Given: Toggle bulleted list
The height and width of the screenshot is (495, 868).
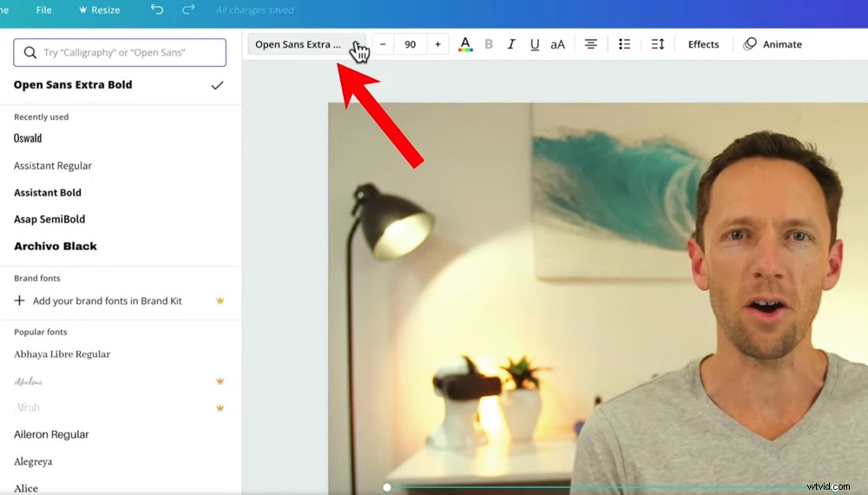Looking at the screenshot, I should pos(624,44).
